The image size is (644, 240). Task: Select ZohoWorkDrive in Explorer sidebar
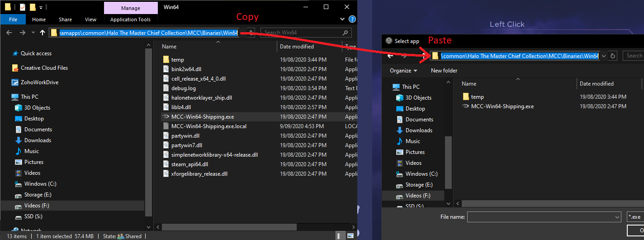click(x=39, y=82)
